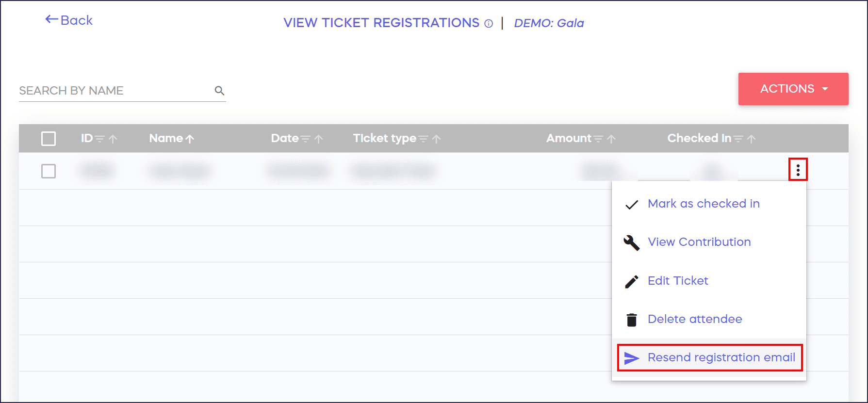The image size is (868, 403).
Task: Open the three-dot row options menu
Action: pyautogui.click(x=798, y=170)
